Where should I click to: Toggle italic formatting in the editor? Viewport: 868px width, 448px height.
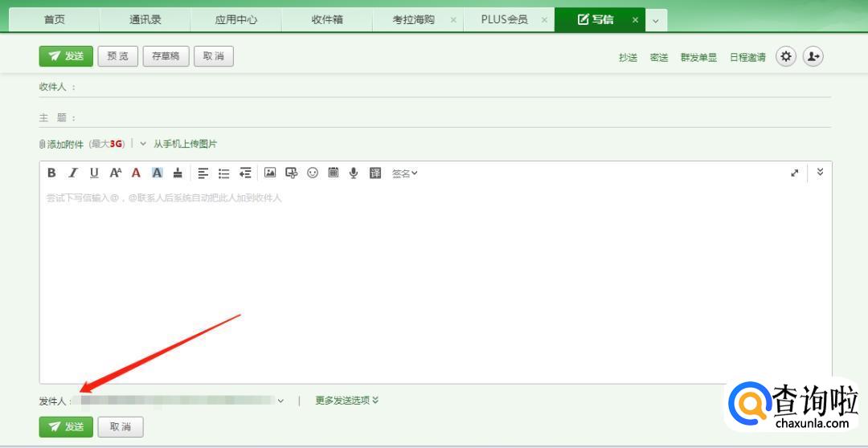pos(72,173)
